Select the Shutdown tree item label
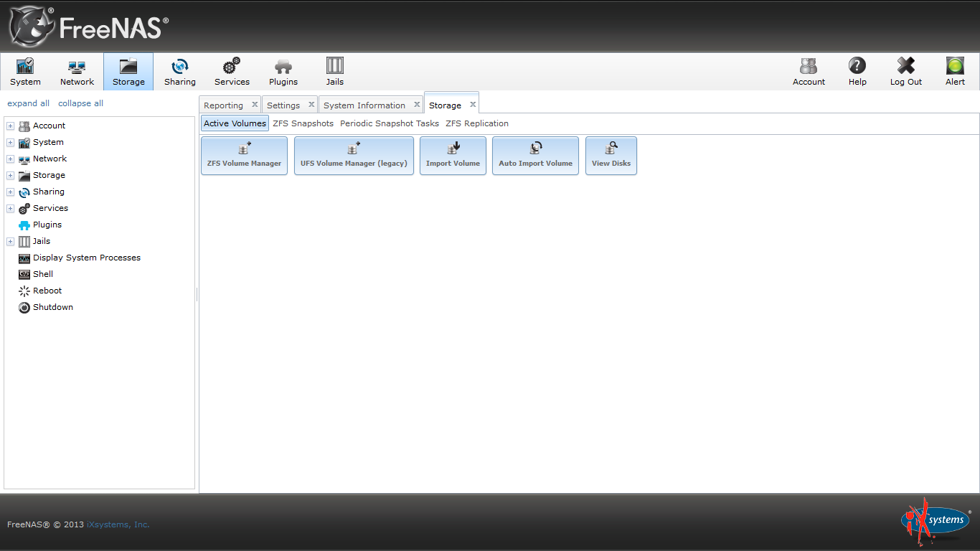This screenshot has height=551, width=980. coord(53,307)
